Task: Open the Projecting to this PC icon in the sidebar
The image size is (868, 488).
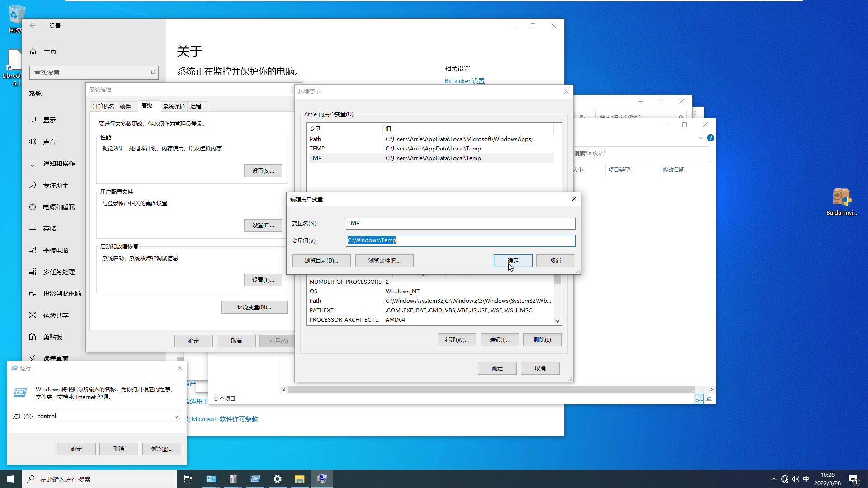Action: coord(33,293)
